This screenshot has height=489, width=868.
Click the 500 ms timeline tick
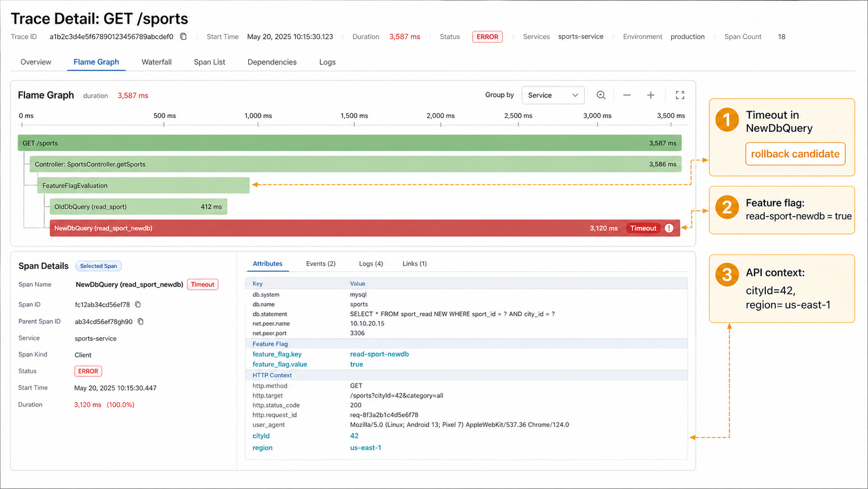coord(165,116)
